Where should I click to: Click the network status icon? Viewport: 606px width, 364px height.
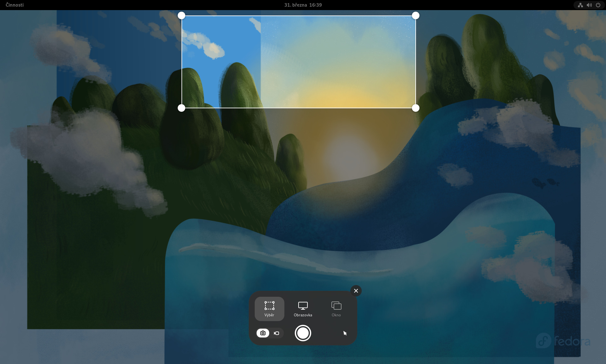tap(580, 5)
